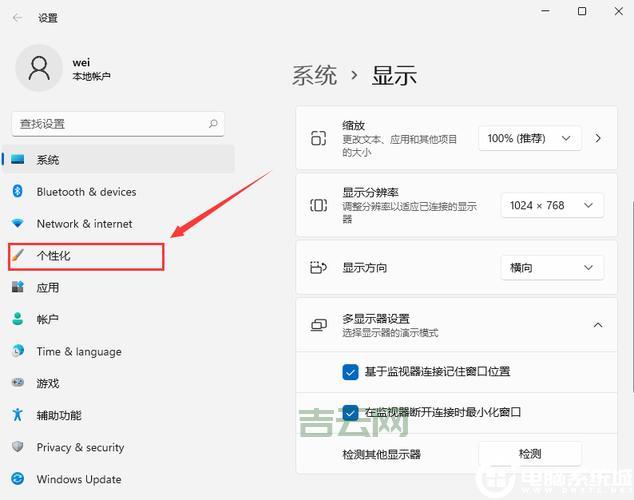The image size is (634, 500).
Task: Click the Windows Update refresh icon
Action: pyautogui.click(x=17, y=479)
